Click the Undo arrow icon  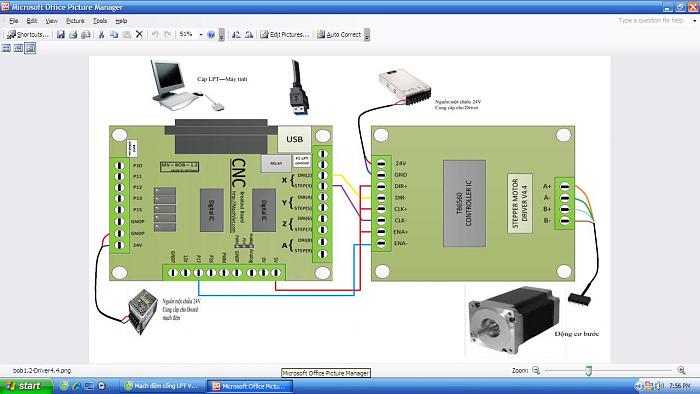click(x=155, y=34)
